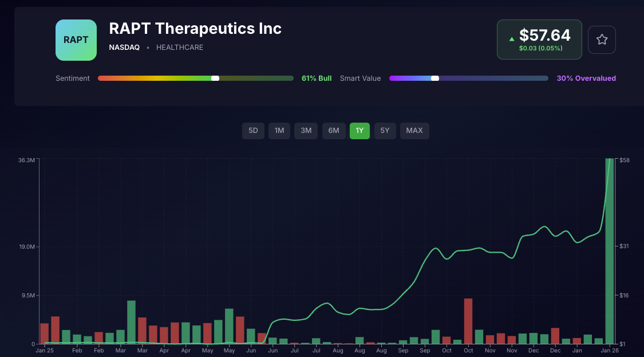Open the HEALTHCARE sector link
The height and width of the screenshot is (357, 644).
coord(180,48)
